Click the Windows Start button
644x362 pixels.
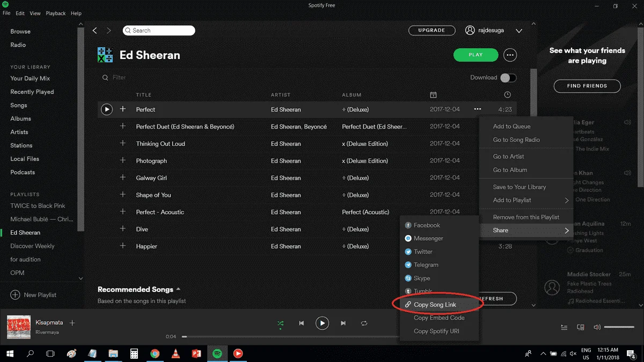[x=9, y=353]
